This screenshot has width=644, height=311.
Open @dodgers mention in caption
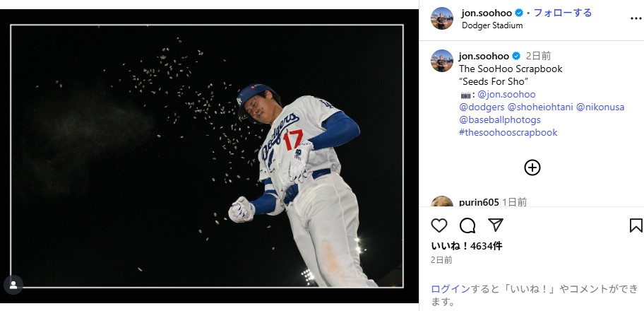click(x=482, y=107)
